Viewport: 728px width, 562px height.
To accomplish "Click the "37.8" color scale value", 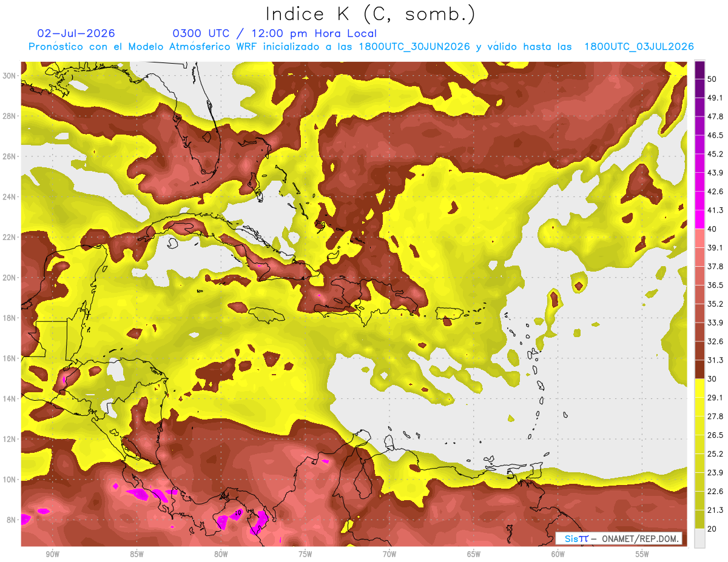I will click(715, 266).
